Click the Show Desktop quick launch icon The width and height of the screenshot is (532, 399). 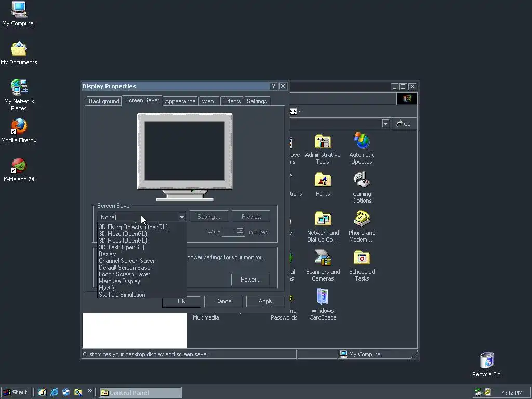(x=42, y=392)
